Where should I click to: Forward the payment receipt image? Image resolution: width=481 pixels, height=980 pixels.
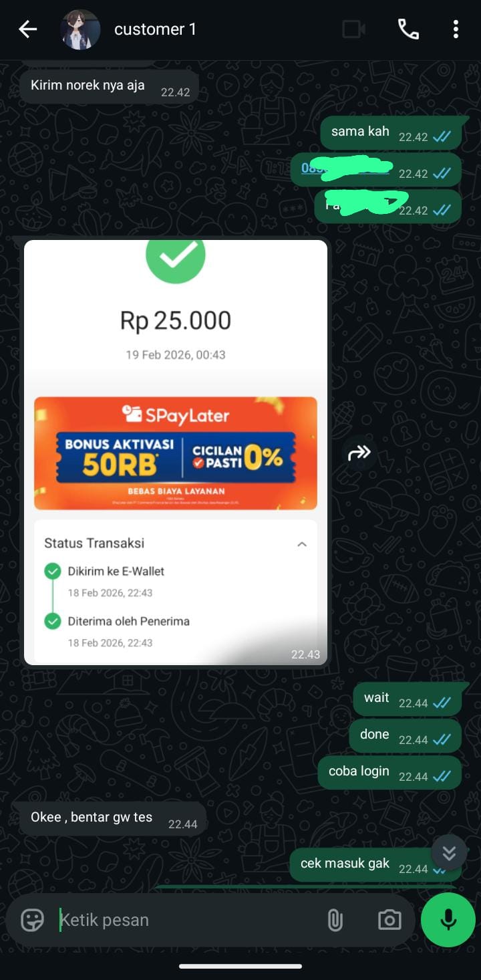[359, 453]
